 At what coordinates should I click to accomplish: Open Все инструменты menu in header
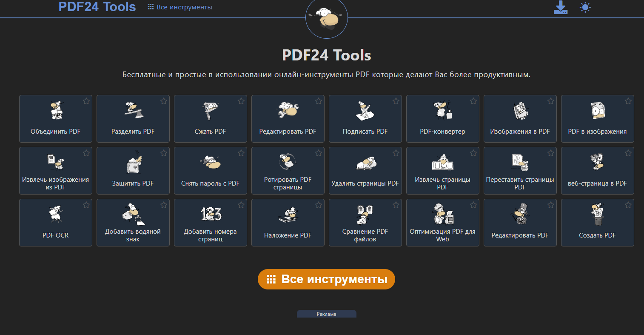coord(180,7)
